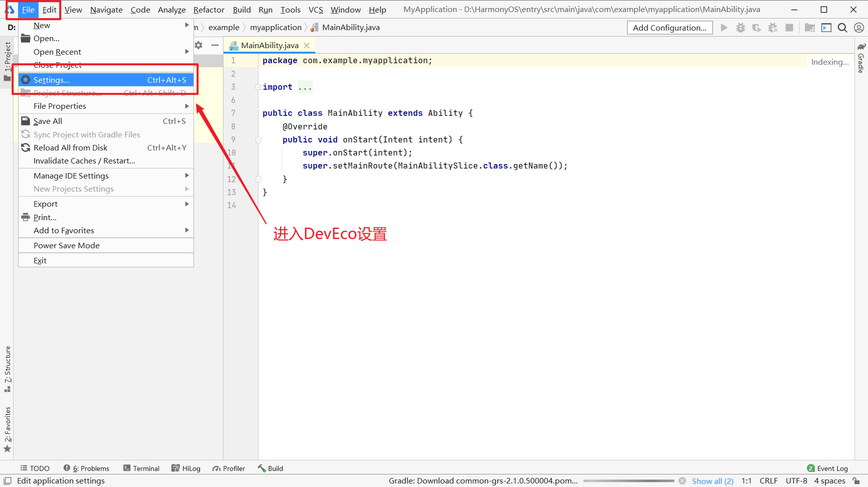Open the TODO tool window
This screenshot has height=487, width=868.
[x=35, y=468]
